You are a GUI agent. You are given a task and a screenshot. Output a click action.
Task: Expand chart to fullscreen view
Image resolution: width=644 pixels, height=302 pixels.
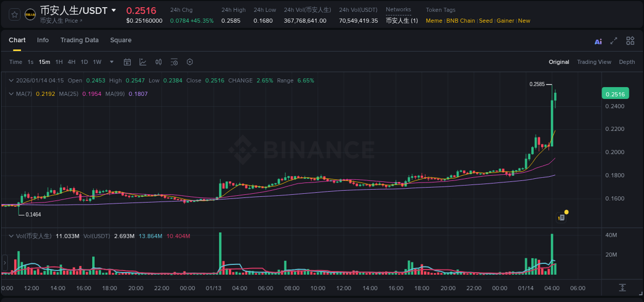(x=613, y=41)
